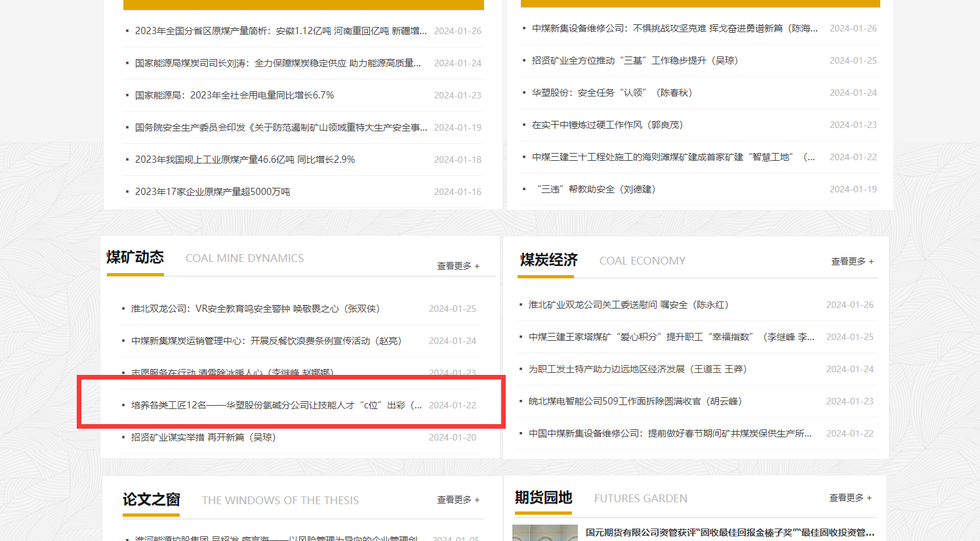Read 为职工发土特产助力边远地区经济发展 article
This screenshot has width=980, height=541.
pos(637,369)
